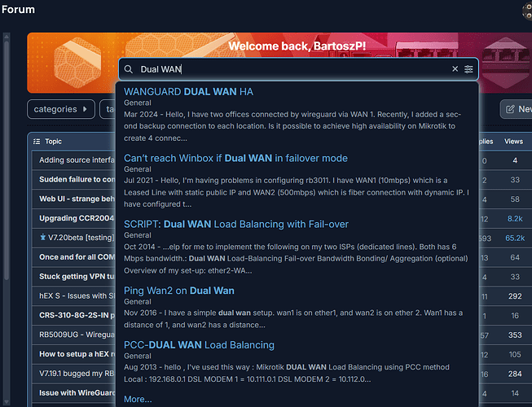
Task: Click the 58 views value
Action: (x=515, y=199)
